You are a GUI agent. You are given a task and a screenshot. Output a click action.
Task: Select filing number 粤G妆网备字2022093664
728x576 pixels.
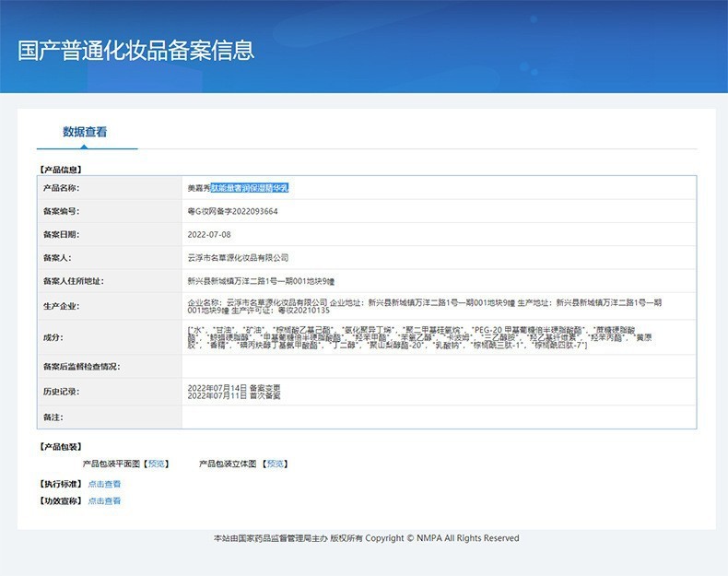pyautogui.click(x=232, y=211)
